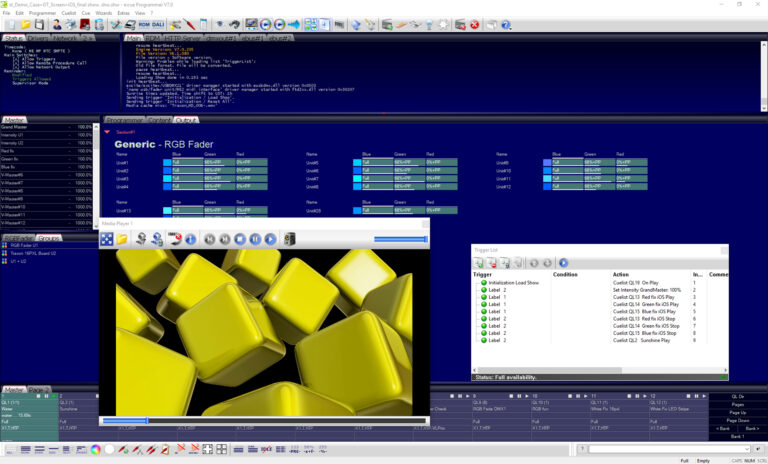Screen dimensions: 768x464
Task: Click the blue left-pointing arrow toolbar icon
Action: (x=294, y=24)
